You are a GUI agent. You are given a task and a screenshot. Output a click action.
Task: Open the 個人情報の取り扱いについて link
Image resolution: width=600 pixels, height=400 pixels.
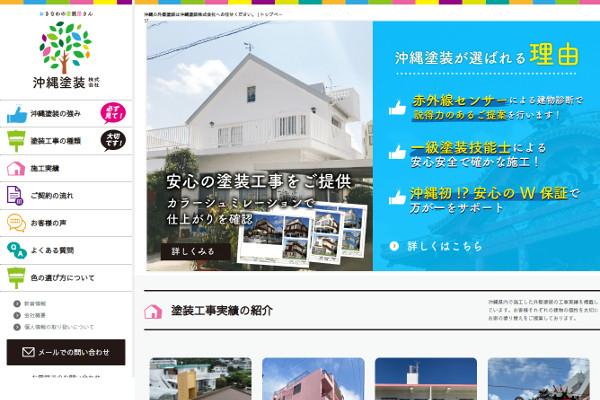pos(59,327)
